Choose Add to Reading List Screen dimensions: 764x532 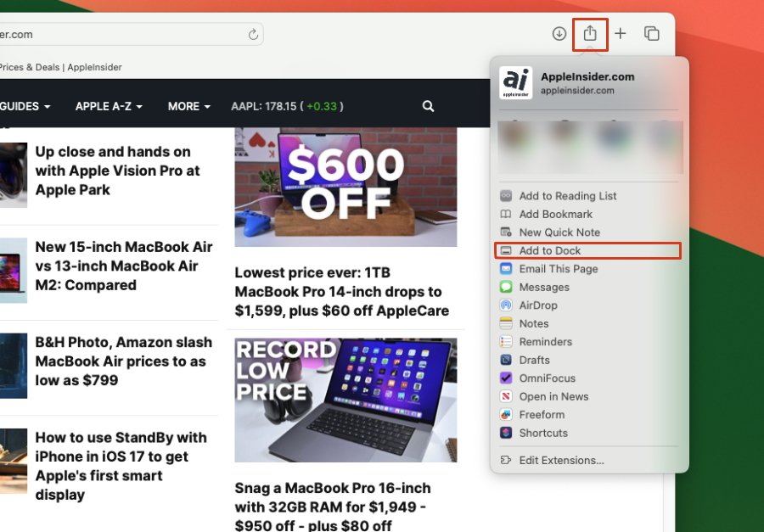click(567, 196)
